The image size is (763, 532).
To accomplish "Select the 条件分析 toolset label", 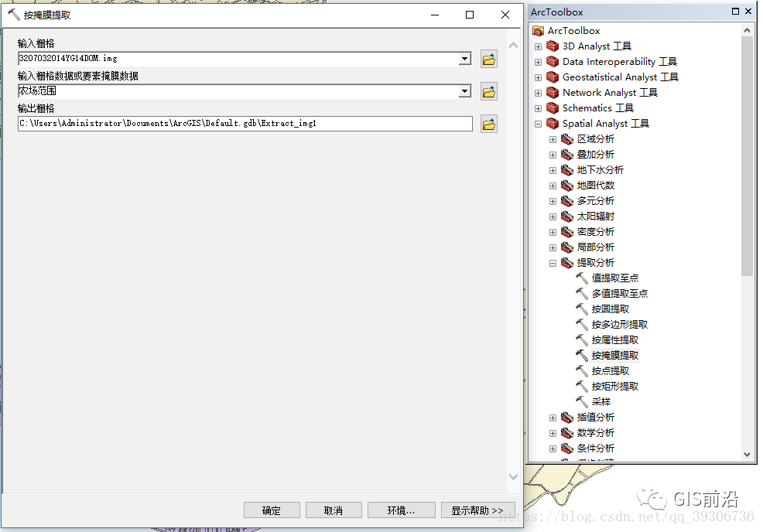I will tap(596, 448).
